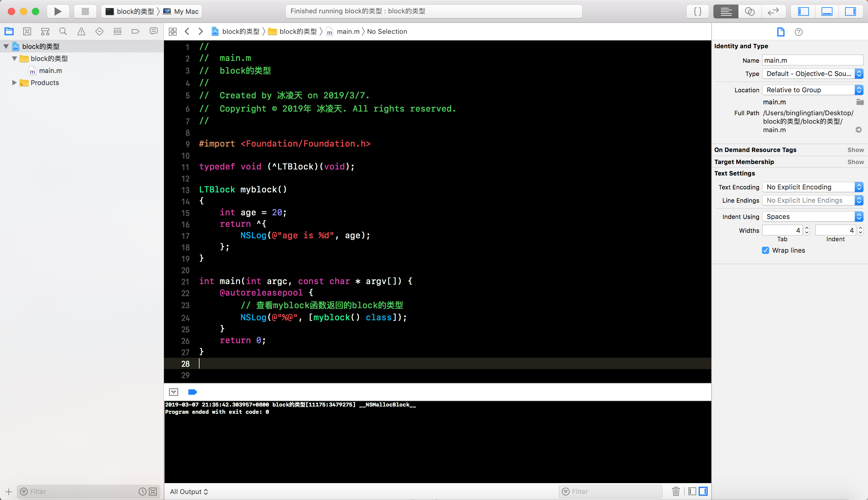Open the Find navigator magnifier icon
This screenshot has height=500, width=868.
(63, 32)
